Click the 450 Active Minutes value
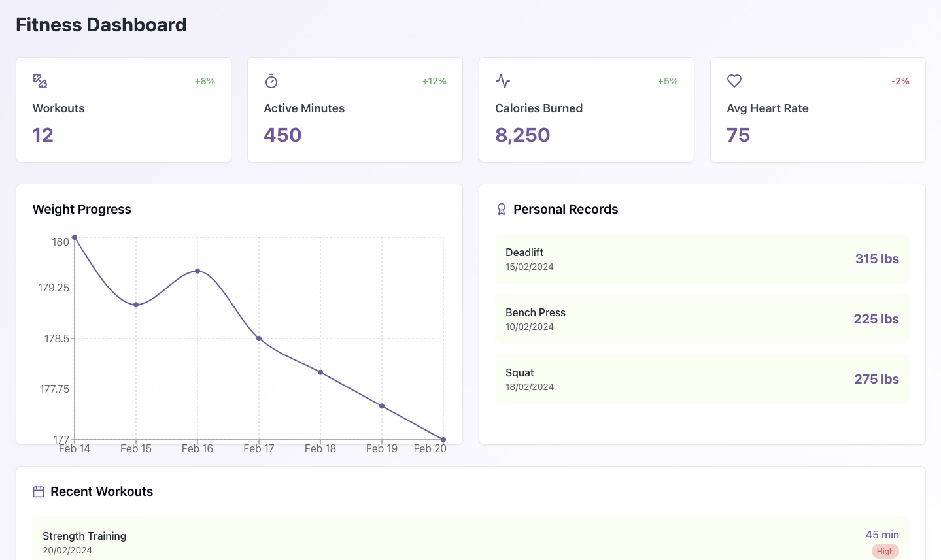The image size is (941, 560). coord(282,135)
